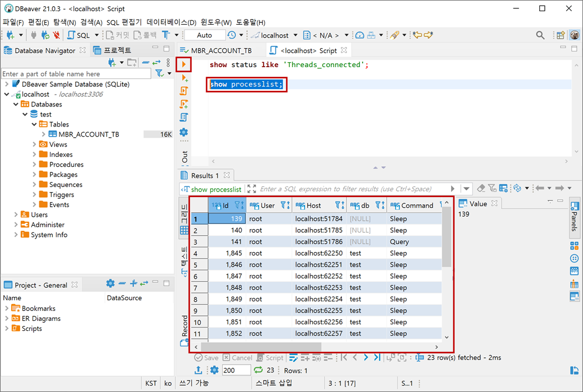Select the Triggers folder in Navigator
The width and height of the screenshot is (583, 392).
coord(61,194)
